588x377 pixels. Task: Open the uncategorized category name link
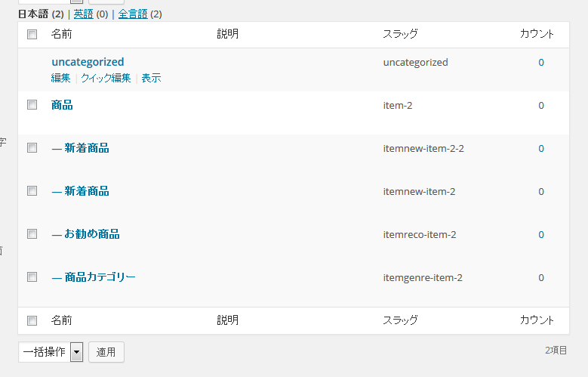[x=88, y=62]
